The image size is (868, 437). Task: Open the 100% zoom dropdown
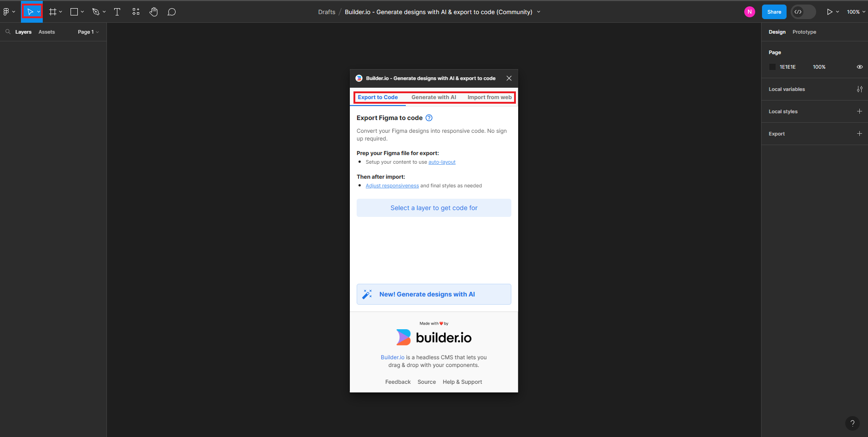(856, 12)
